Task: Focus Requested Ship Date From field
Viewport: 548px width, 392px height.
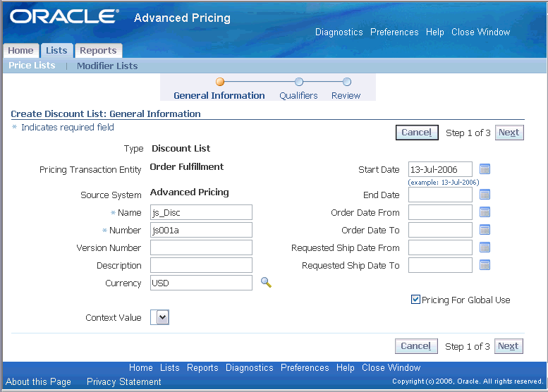Action: coord(440,247)
